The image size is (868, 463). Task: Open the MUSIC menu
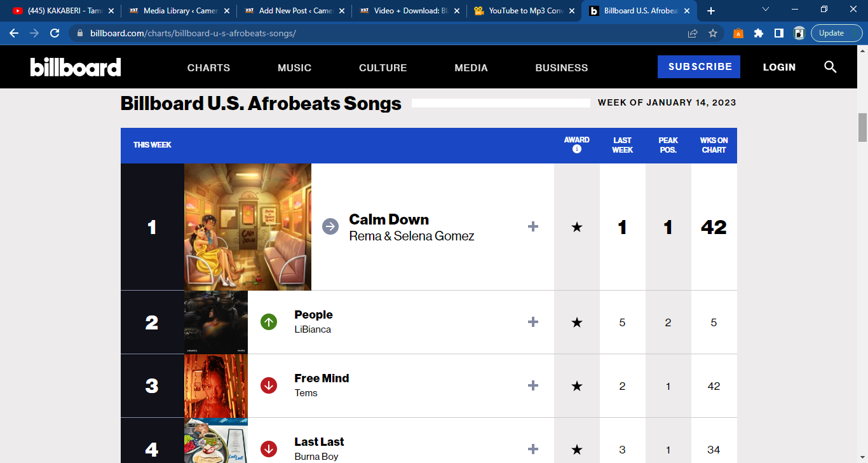[294, 67]
